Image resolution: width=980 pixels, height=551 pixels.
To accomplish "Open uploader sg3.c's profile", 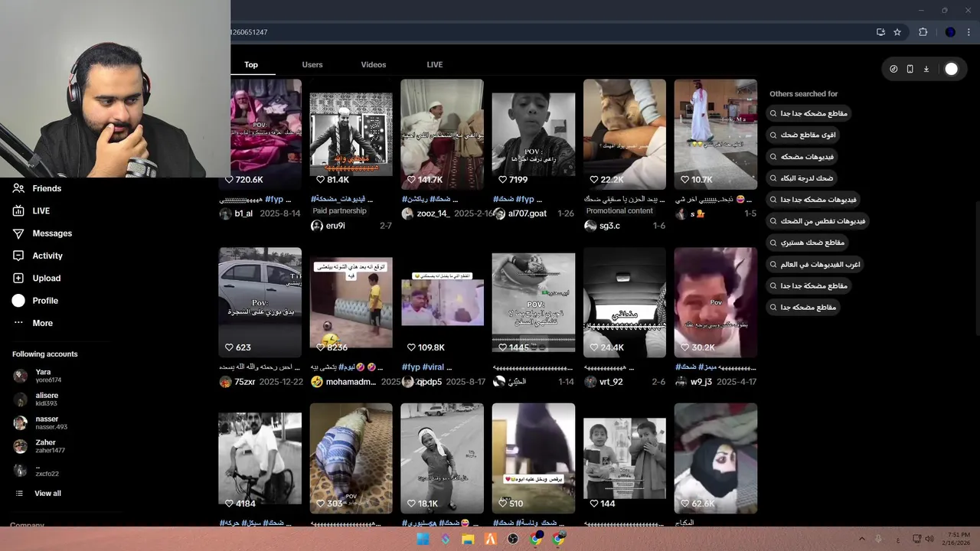I will point(609,226).
